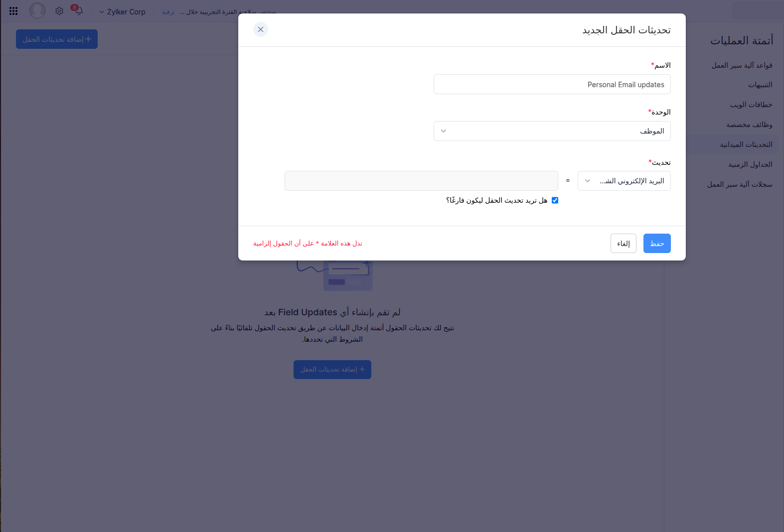Image resolution: width=784 pixels, height=532 pixels.
Task: Select التنبيهات in the sidebar
Action: (760, 85)
